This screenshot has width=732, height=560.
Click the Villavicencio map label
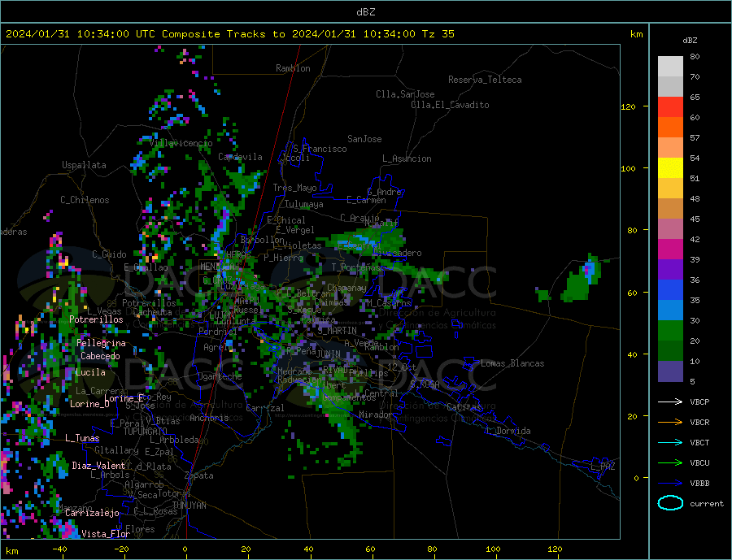(x=181, y=143)
